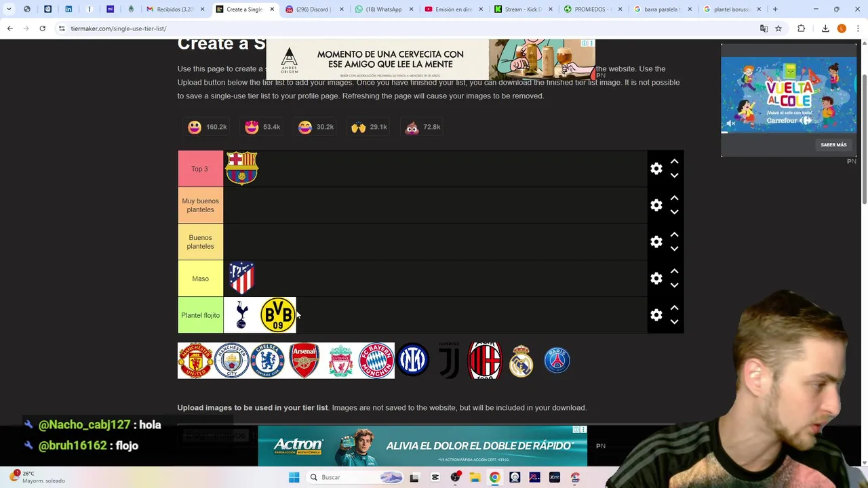Screen dimensions: 868x488
Task: Select the Arsenal crest
Action: (304, 361)
